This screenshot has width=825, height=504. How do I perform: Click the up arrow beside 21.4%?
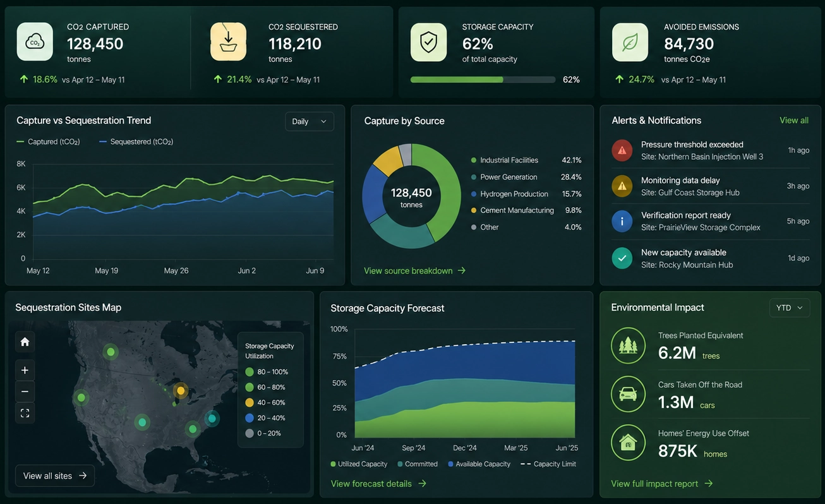point(218,79)
